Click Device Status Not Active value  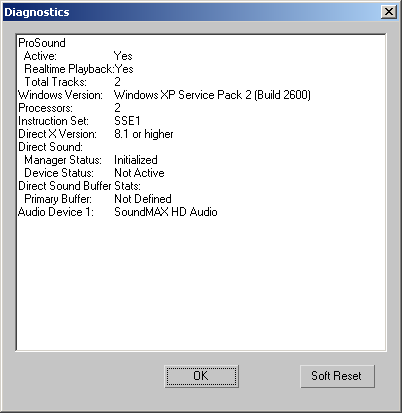139,173
